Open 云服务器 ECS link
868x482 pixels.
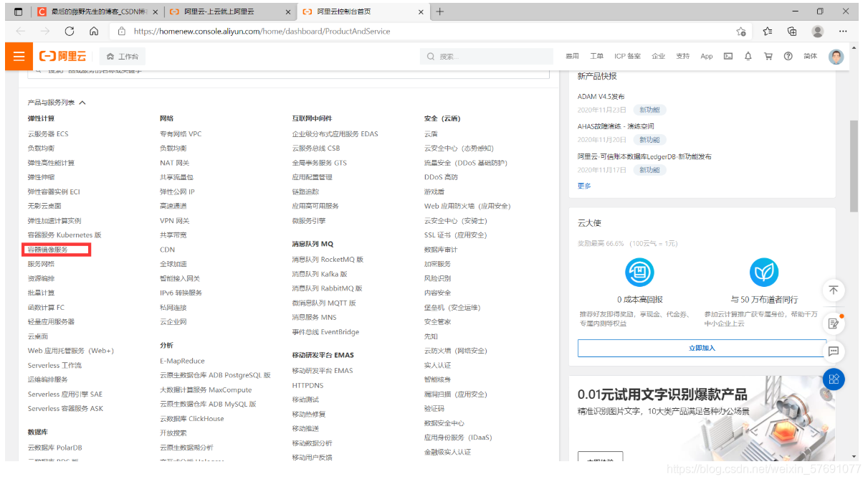pos(48,134)
